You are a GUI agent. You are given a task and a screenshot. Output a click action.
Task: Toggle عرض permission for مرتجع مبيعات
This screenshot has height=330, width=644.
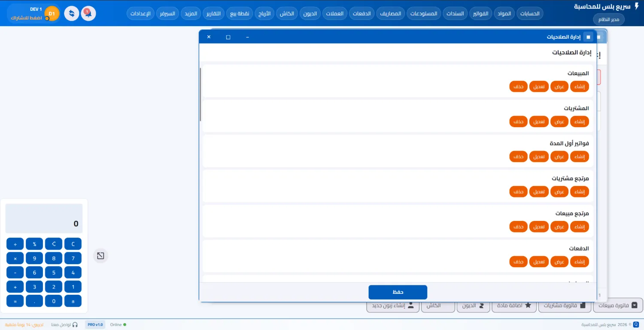(559, 227)
